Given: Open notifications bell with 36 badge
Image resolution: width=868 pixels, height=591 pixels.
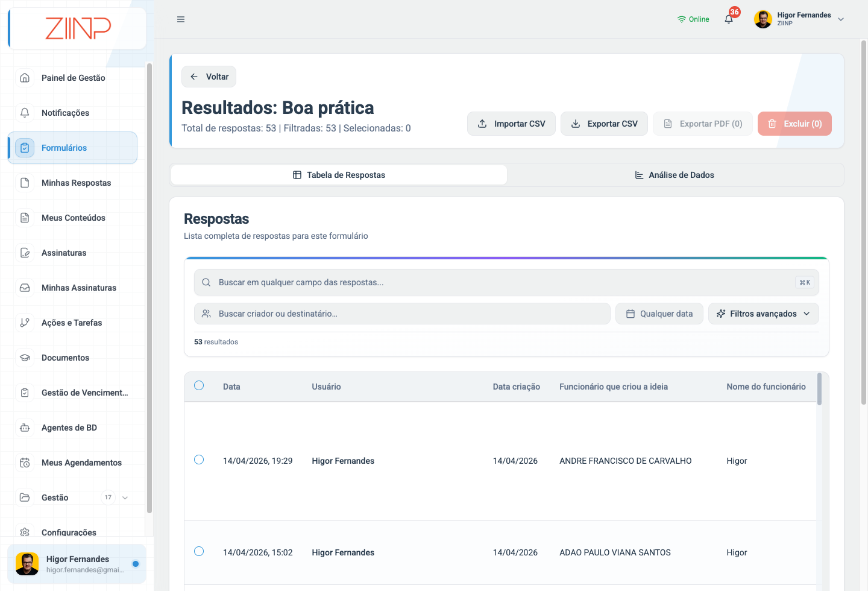Looking at the screenshot, I should (729, 19).
